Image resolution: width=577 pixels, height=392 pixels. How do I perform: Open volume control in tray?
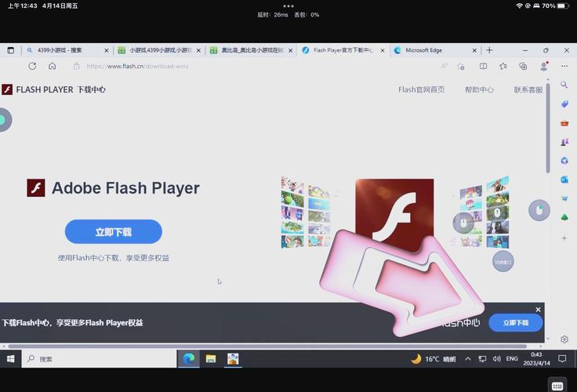[x=497, y=359]
